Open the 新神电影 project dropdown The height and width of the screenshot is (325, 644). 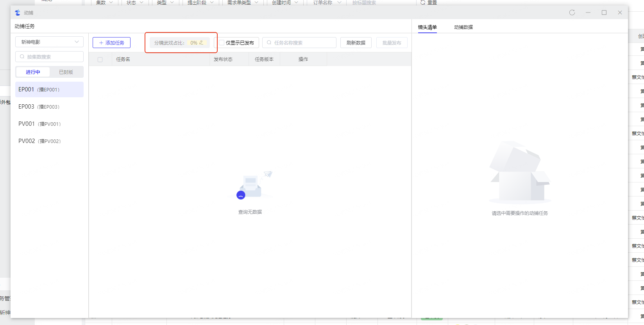click(49, 42)
